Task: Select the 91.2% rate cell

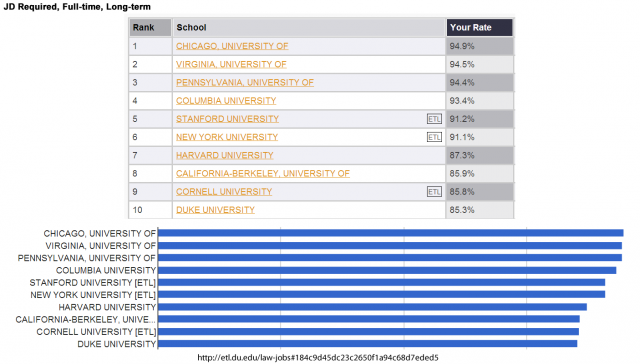Action: (480, 119)
